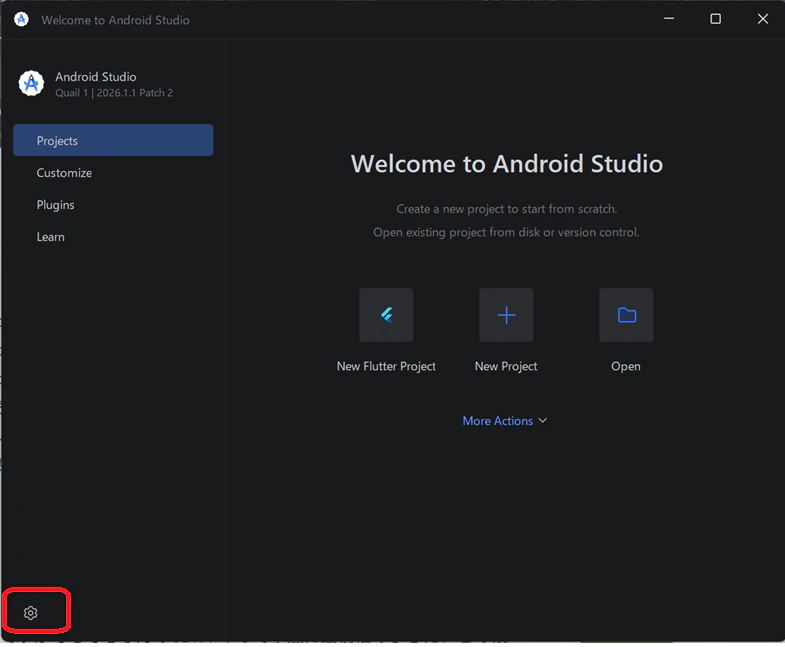Maximize the Welcome to Android Studio window
The height and width of the screenshot is (647, 785).
(x=716, y=19)
